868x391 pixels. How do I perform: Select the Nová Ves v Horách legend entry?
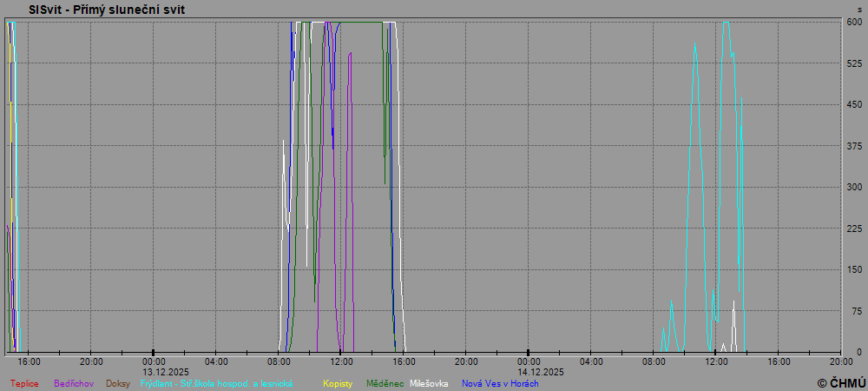pos(500,383)
